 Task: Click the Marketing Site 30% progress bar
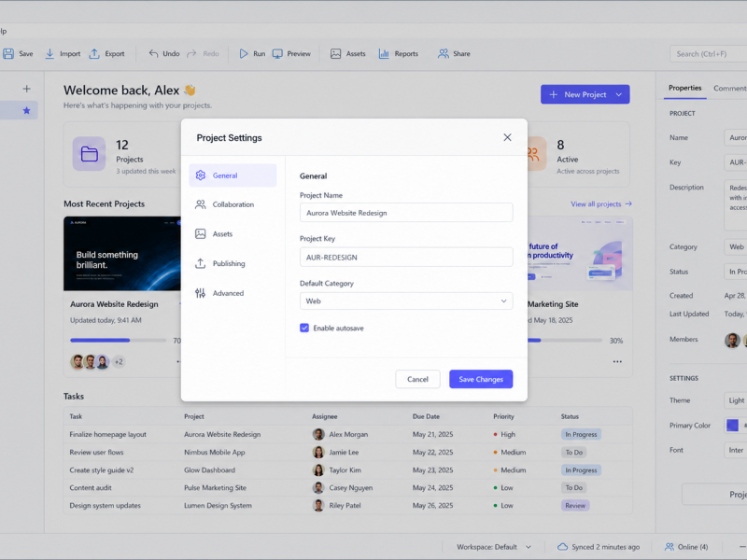(565, 341)
